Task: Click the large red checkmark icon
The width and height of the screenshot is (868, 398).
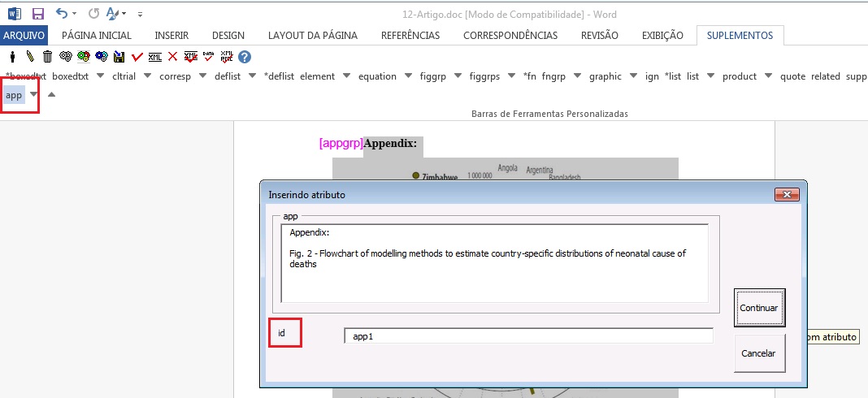Action: click(137, 57)
